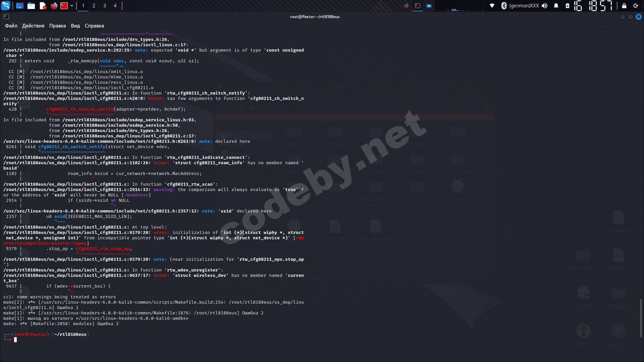The image size is (644, 362).
Task: Open the file manager from the panel
Action: point(31,6)
